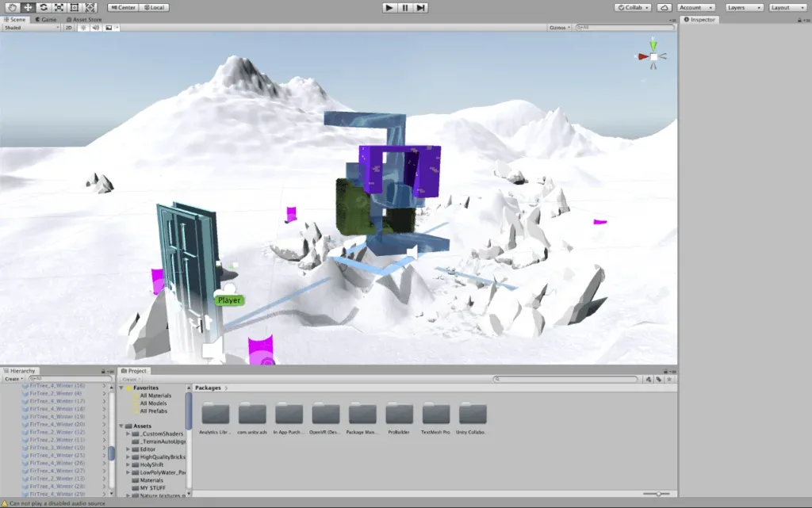Start Play mode
This screenshot has height=508, width=812.
coord(389,8)
